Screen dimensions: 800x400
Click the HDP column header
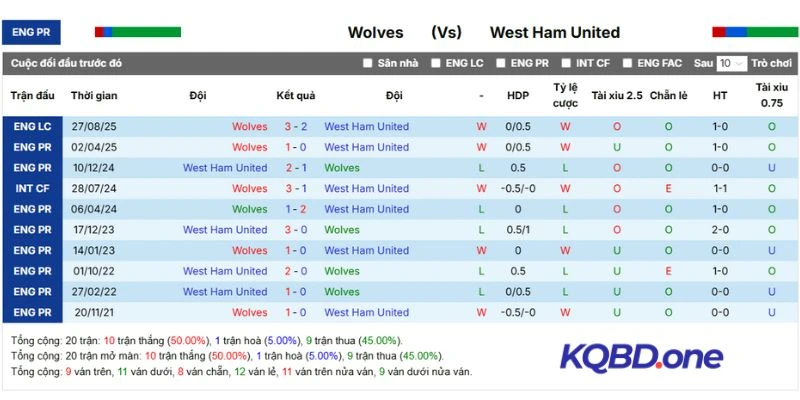(518, 96)
